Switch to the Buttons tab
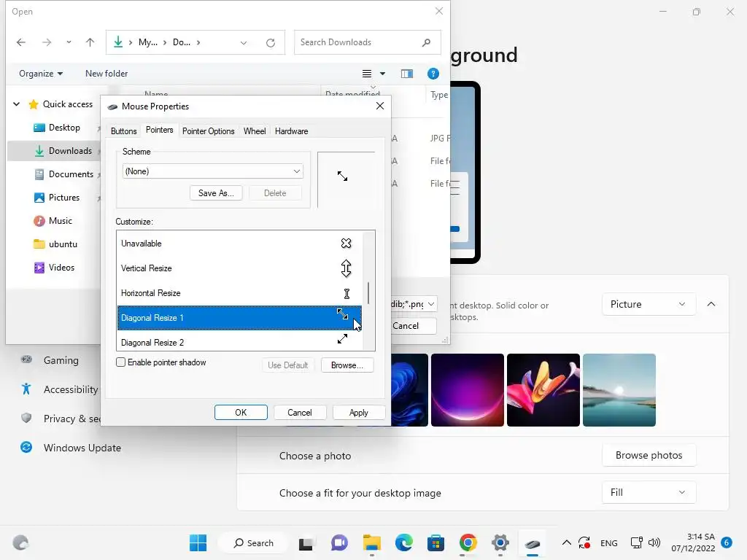 pyautogui.click(x=123, y=131)
